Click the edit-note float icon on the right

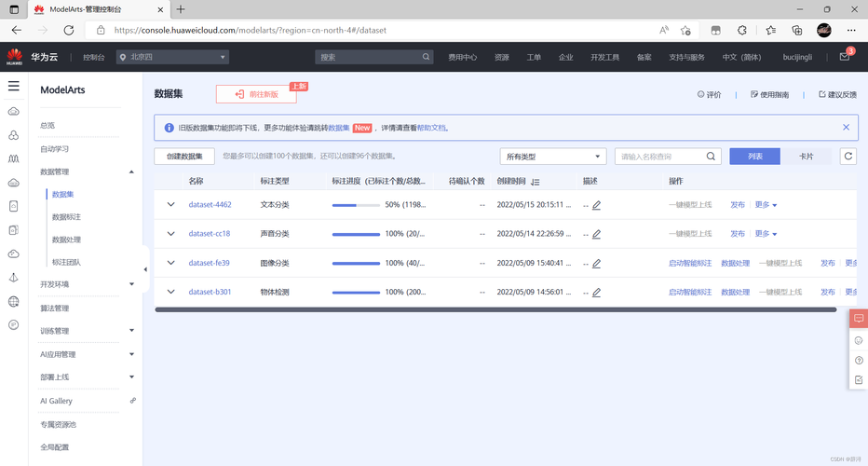click(859, 380)
